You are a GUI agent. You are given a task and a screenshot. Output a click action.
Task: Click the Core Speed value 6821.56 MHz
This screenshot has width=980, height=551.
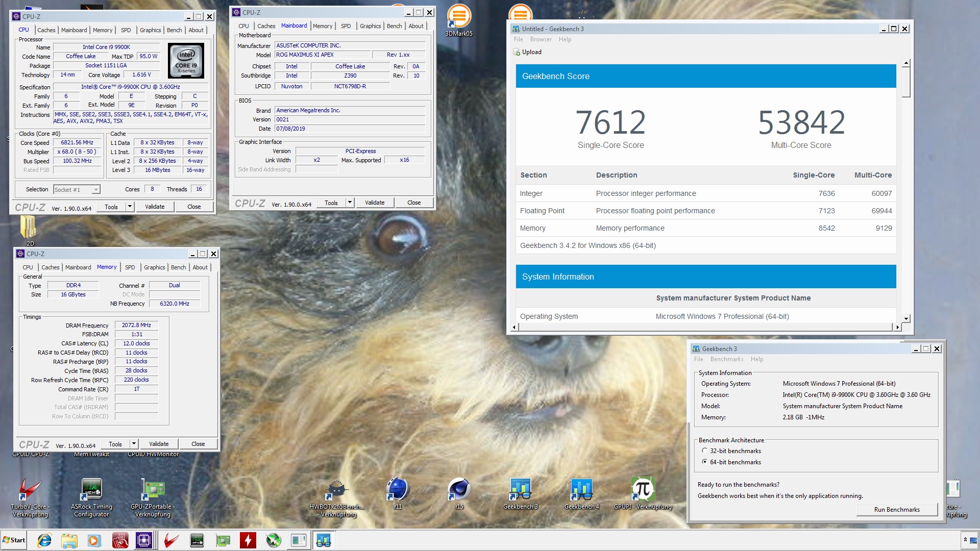coord(77,143)
